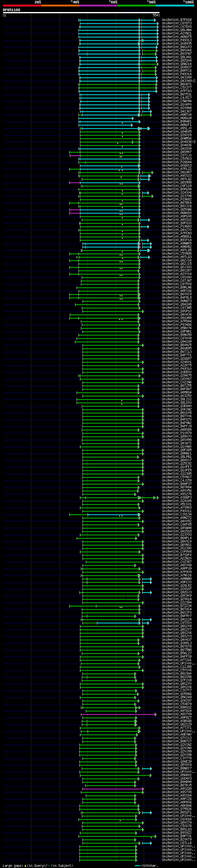
Task: Select hit UniRef100_Q8W214
Action: click(177, 64)
